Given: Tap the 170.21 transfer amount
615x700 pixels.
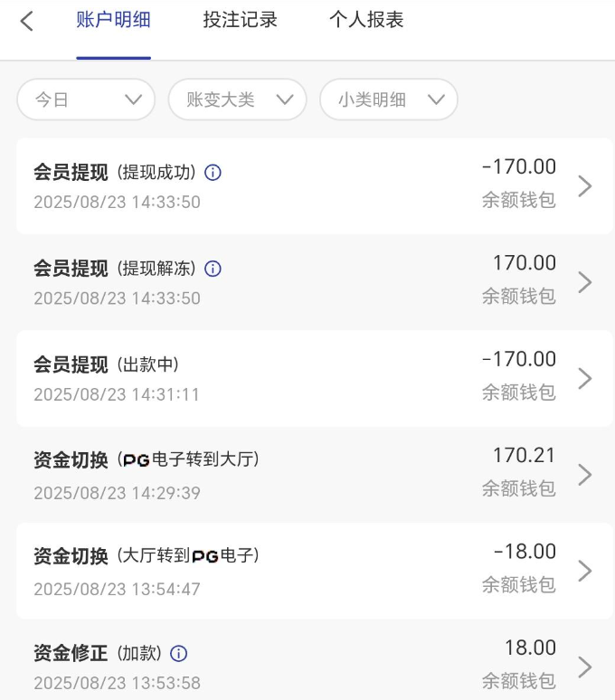Looking at the screenshot, I should coord(524,456).
